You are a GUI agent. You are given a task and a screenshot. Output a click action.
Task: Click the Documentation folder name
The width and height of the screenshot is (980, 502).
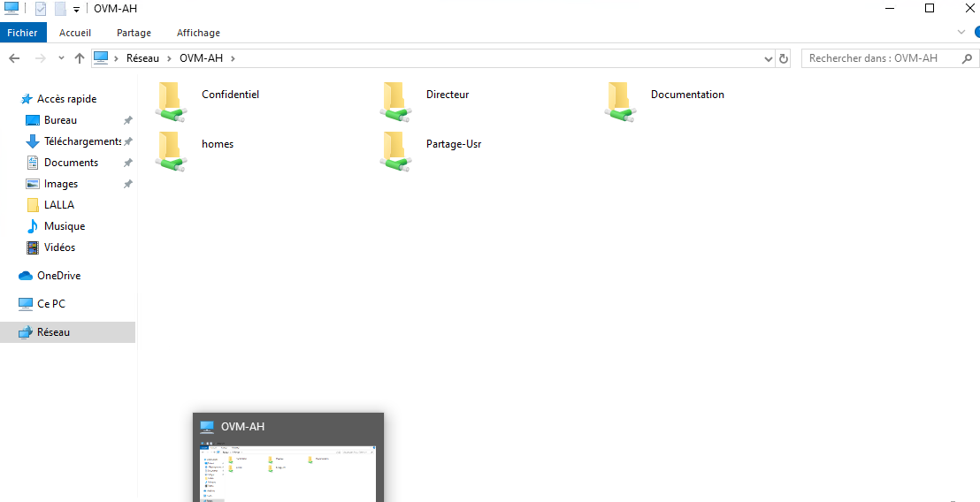point(687,95)
